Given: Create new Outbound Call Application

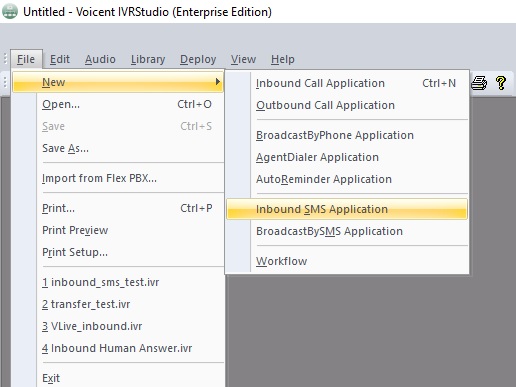Looking at the screenshot, I should [347, 105].
